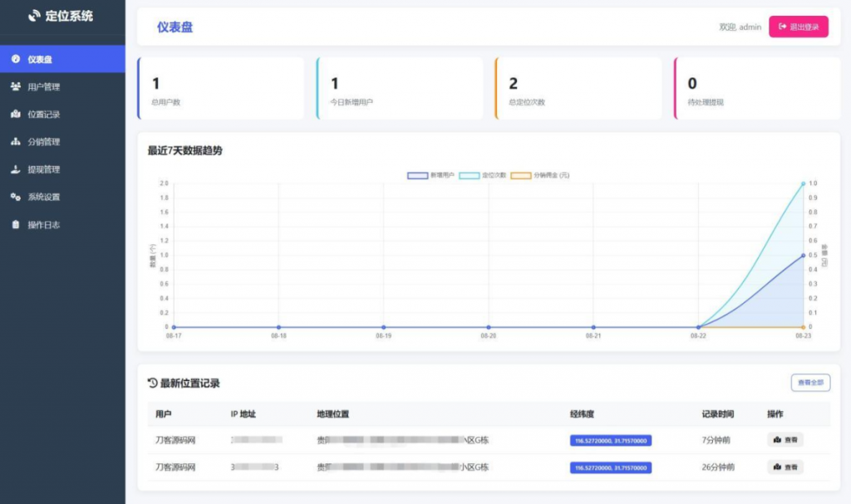Click the 操作日志 clipboard icon
This screenshot has height=504, width=851.
pyautogui.click(x=16, y=224)
